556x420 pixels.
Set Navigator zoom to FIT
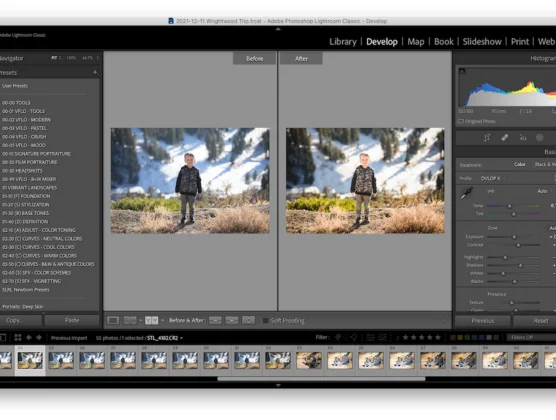click(x=54, y=58)
